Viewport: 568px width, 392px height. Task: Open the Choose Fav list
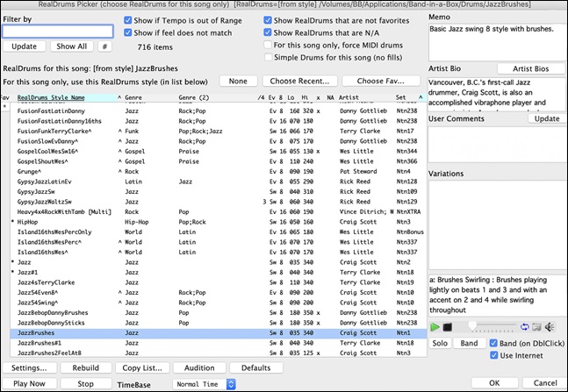(x=381, y=81)
